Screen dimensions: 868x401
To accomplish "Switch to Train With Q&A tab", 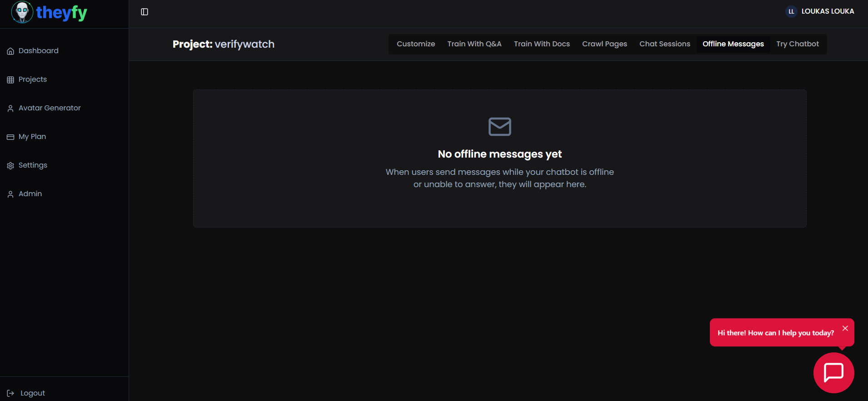I will pos(474,44).
